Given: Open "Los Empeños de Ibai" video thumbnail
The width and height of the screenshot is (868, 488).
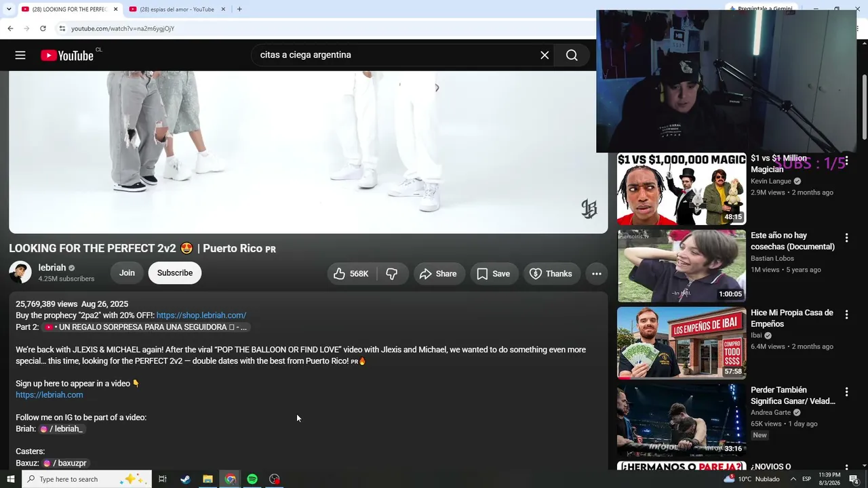Looking at the screenshot, I should click(682, 343).
